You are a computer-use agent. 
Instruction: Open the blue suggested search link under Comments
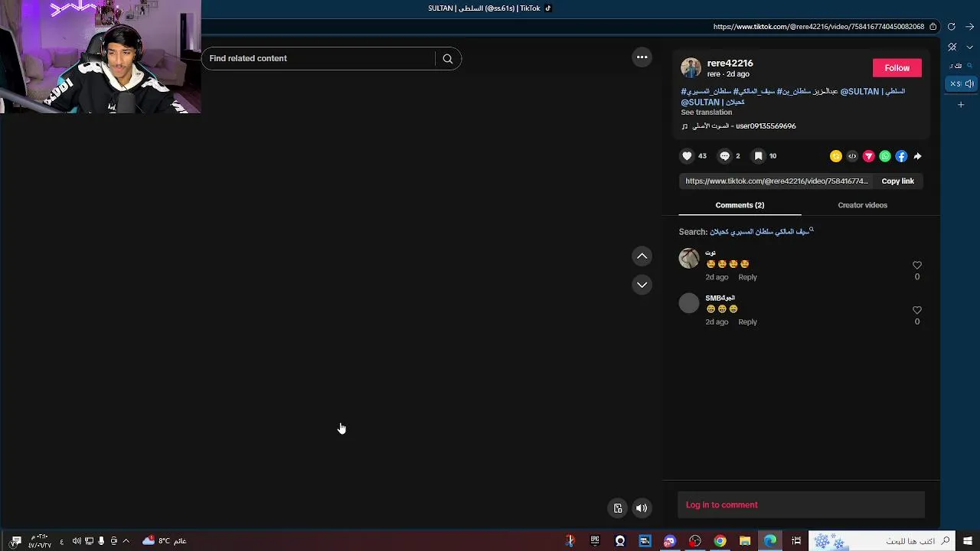[761, 232]
